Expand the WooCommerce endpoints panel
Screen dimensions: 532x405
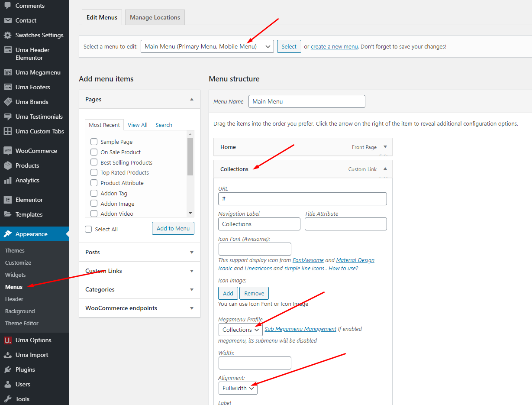click(192, 308)
